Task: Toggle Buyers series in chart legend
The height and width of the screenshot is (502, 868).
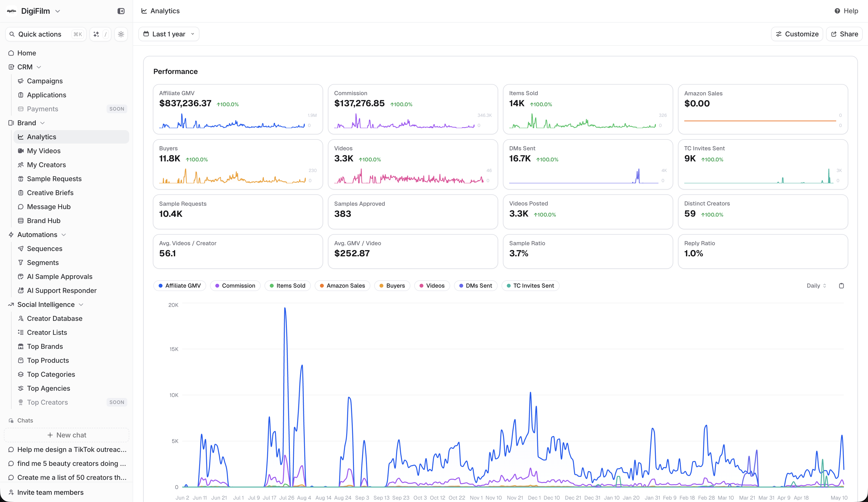Action: pyautogui.click(x=392, y=286)
